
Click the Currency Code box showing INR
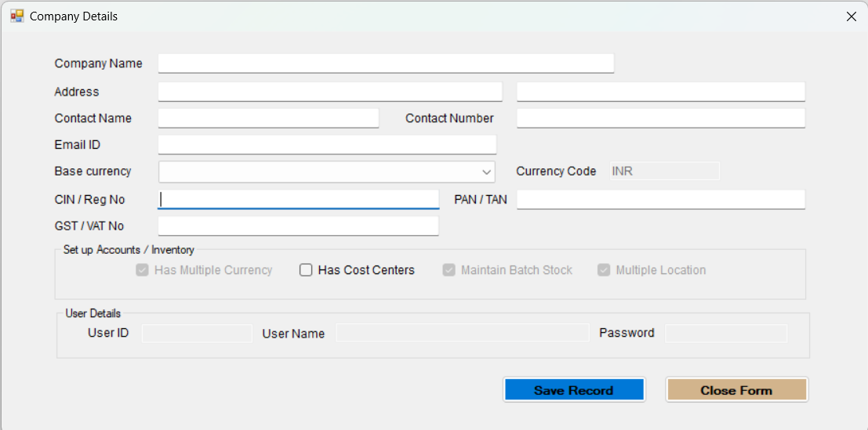coord(664,172)
